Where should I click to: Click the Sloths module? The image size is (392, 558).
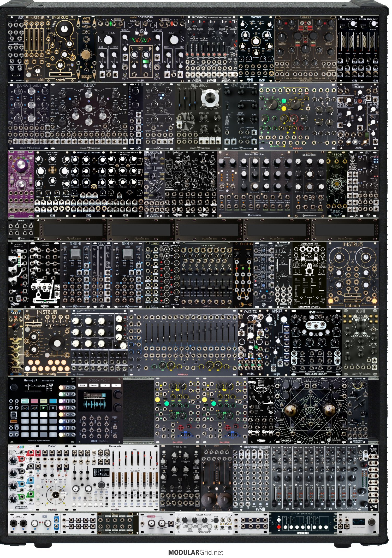tap(243, 275)
